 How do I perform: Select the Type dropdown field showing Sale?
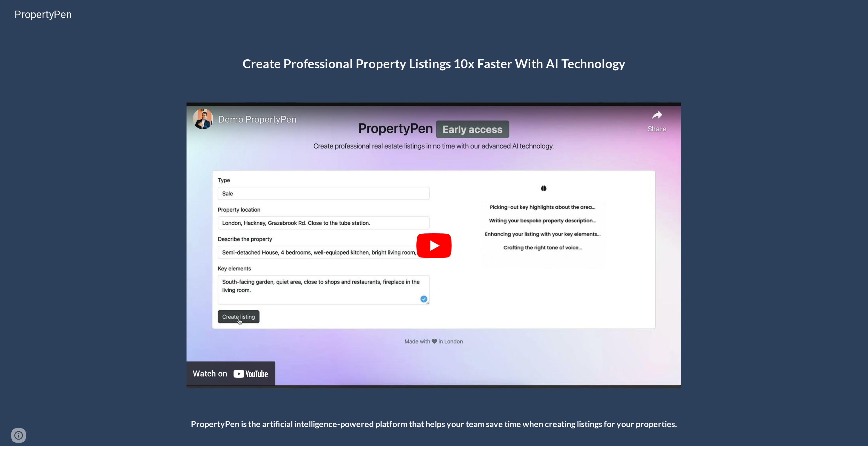pos(323,193)
